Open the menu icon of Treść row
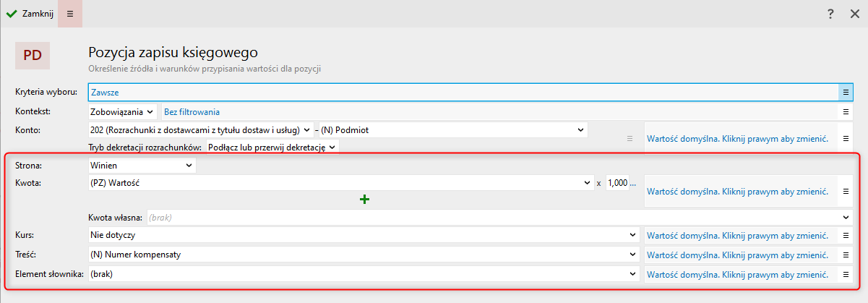Screen dimensions: 868x303 (x=845, y=255)
